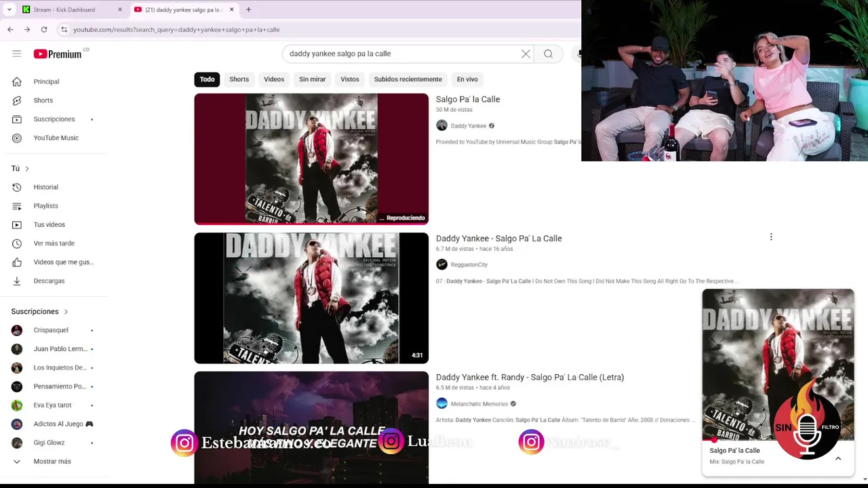Click the magnifier search button
The width and height of the screenshot is (868, 488).
[x=548, y=54]
